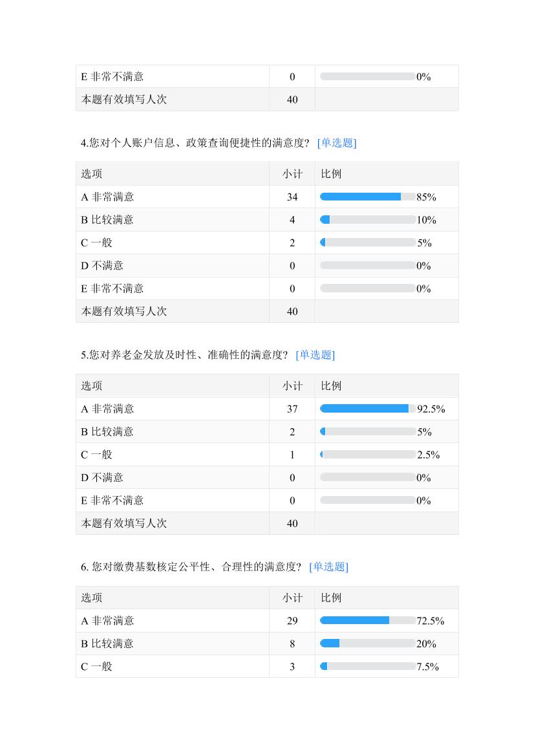
Task: Click the [单选题] link on question 5
Action: pos(315,355)
